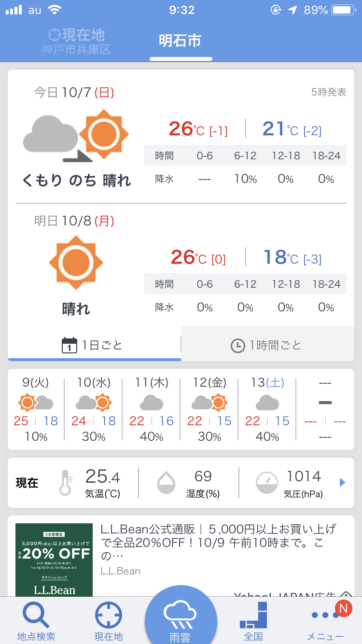This screenshot has width=362, height=644.
Task: Tap the humidity droplet icon
Action: [167, 482]
